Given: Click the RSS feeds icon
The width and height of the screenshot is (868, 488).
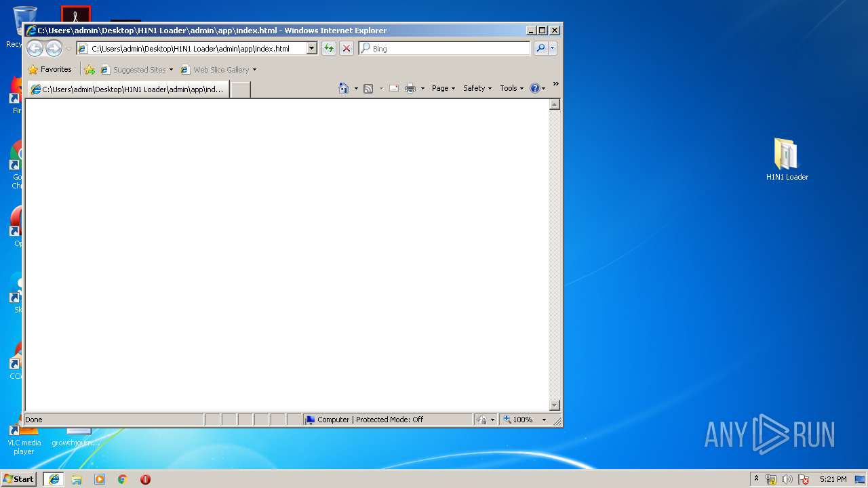Looking at the screenshot, I should pos(368,89).
